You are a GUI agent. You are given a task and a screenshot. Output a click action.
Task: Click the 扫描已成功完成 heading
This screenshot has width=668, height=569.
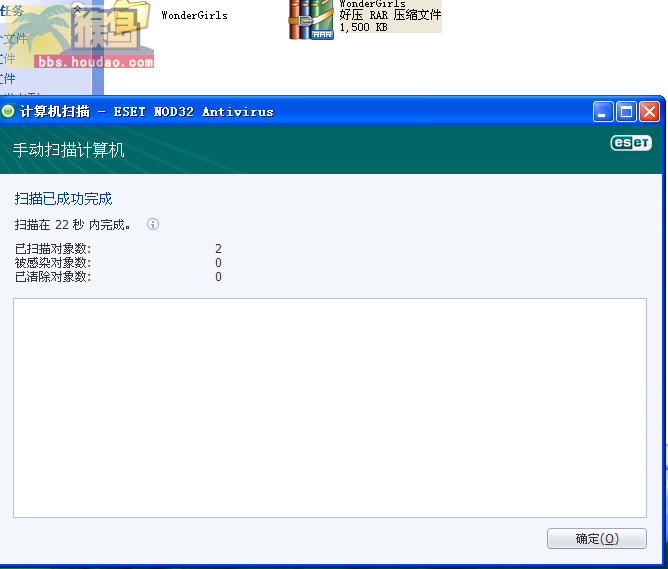(63, 199)
